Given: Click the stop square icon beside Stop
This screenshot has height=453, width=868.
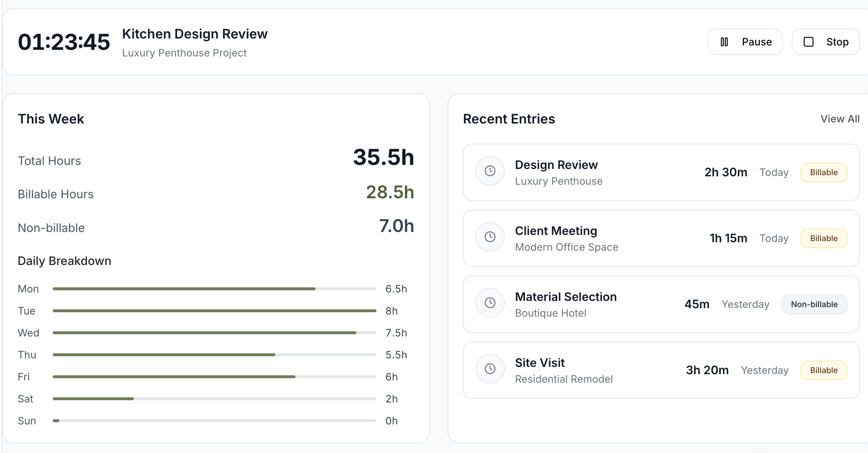Looking at the screenshot, I should click(x=809, y=42).
